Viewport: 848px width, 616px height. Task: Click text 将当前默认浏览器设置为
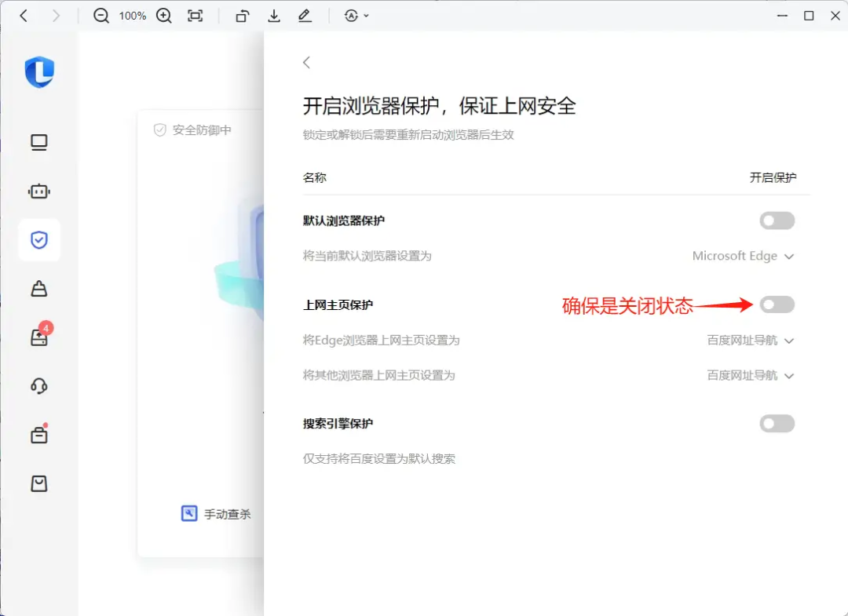pyautogui.click(x=367, y=256)
